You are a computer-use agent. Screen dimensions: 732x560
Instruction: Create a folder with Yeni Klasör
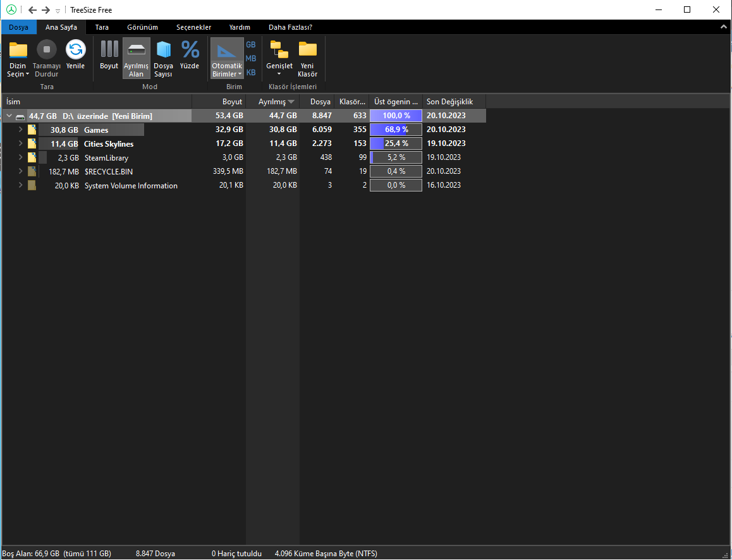[307, 59]
